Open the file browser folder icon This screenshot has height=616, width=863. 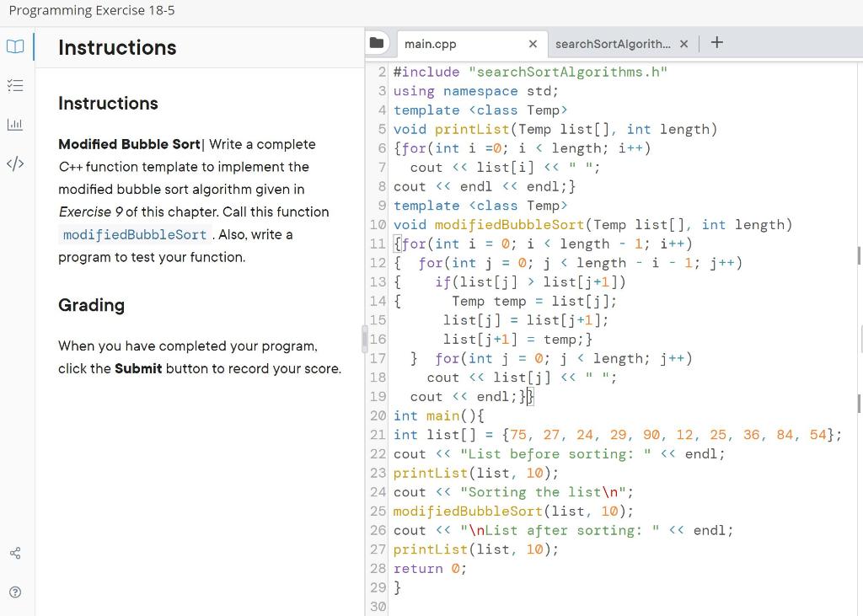377,43
